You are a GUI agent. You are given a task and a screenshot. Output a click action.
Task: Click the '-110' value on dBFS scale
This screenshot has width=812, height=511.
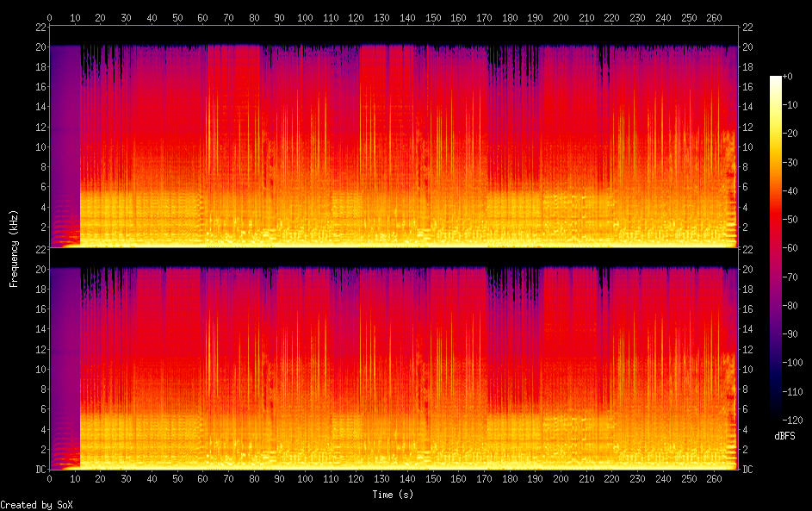click(793, 391)
